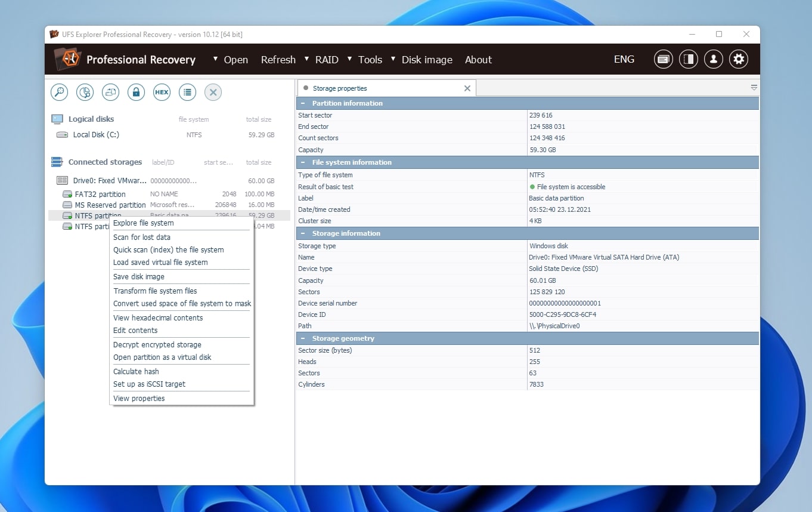The height and width of the screenshot is (512, 812).
Task: Click the MS Reserved partition disk icon
Action: pos(67,205)
